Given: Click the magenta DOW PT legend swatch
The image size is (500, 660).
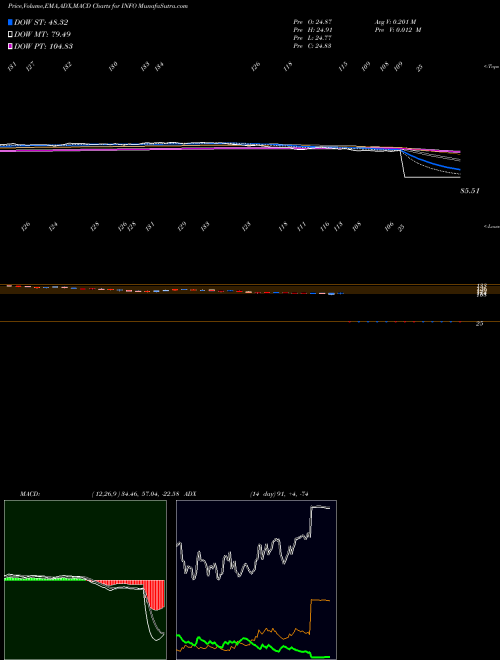Looking at the screenshot, I should pos(10,46).
